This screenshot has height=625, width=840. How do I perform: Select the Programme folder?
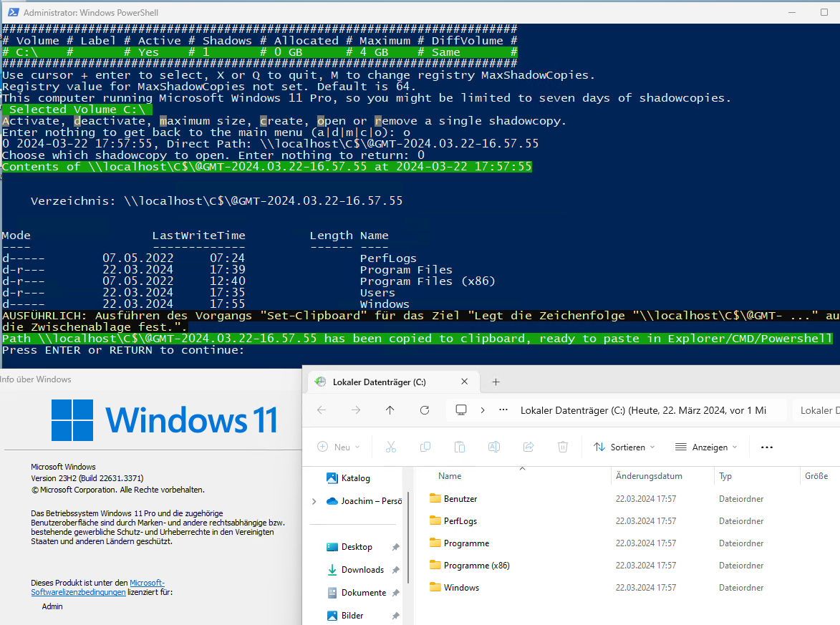tap(466, 543)
